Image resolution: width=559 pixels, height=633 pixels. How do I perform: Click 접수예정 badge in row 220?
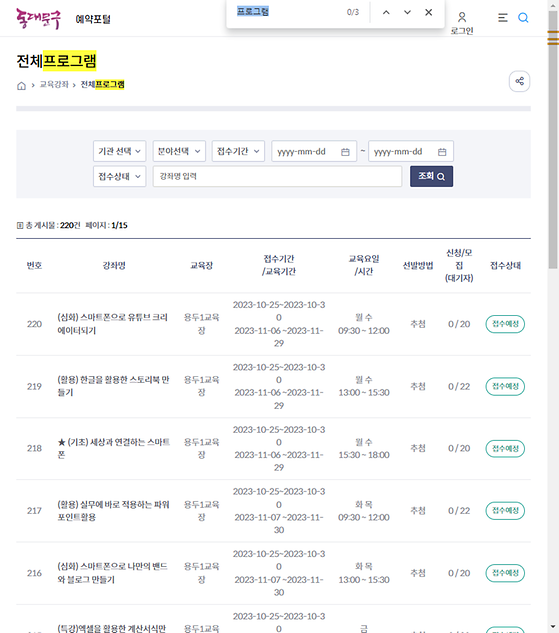tap(505, 324)
